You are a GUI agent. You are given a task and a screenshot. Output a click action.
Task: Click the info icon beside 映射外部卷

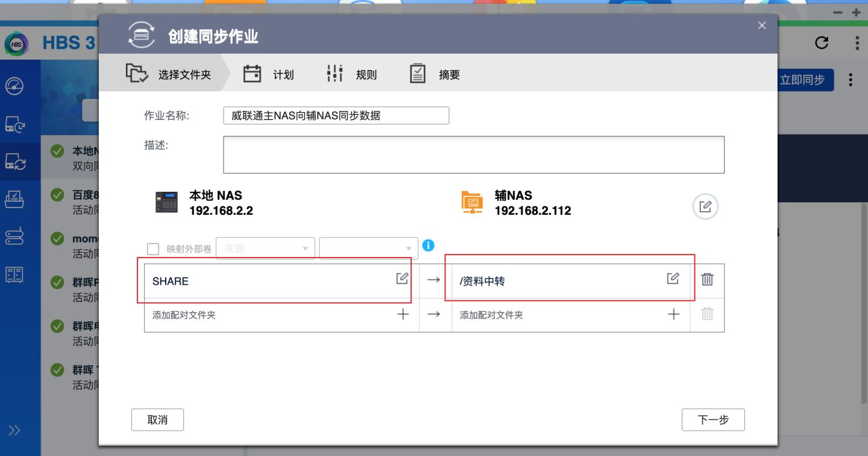[428, 245]
